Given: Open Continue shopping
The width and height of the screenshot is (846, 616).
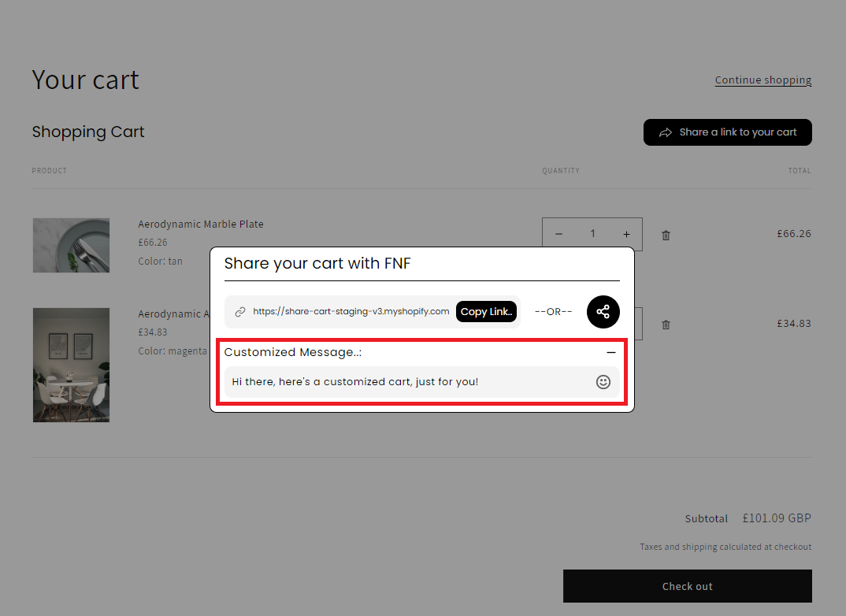Looking at the screenshot, I should [763, 80].
